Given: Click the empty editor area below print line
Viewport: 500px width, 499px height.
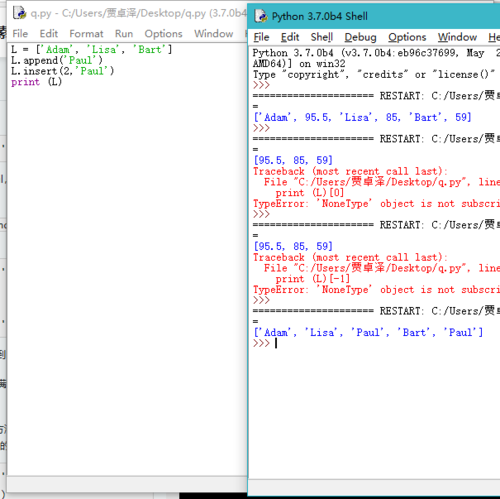Looking at the screenshot, I should coord(127,280).
